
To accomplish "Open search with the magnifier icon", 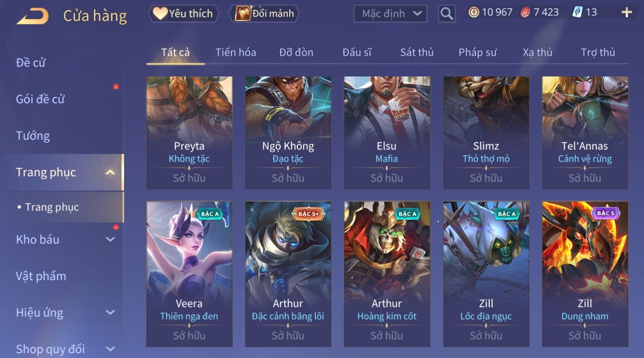I will tap(447, 14).
